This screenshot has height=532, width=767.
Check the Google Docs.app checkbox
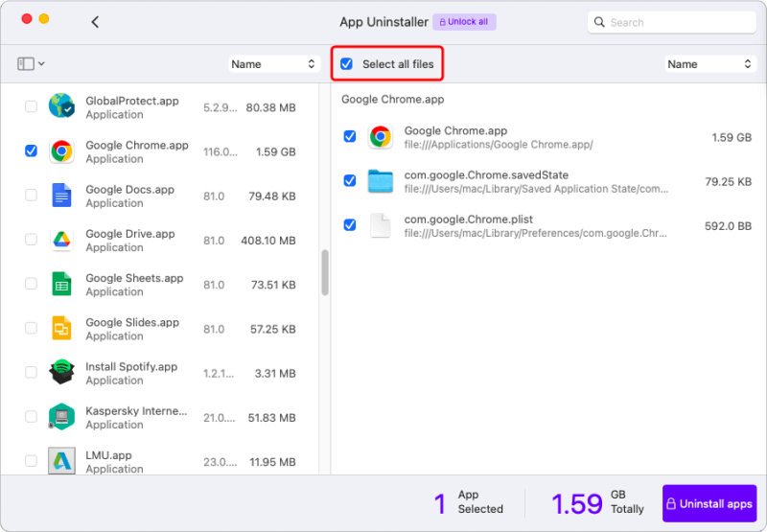click(31, 195)
